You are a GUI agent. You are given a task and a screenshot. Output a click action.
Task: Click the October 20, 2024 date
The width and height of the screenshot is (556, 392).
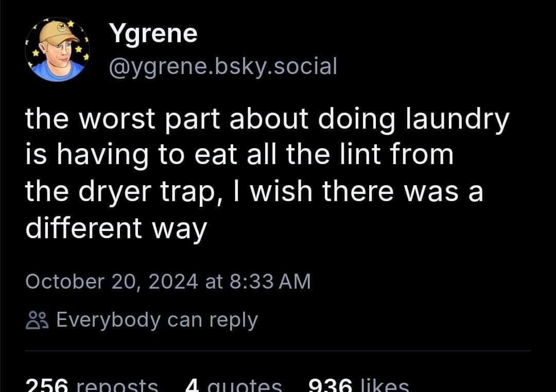pyautogui.click(x=112, y=281)
